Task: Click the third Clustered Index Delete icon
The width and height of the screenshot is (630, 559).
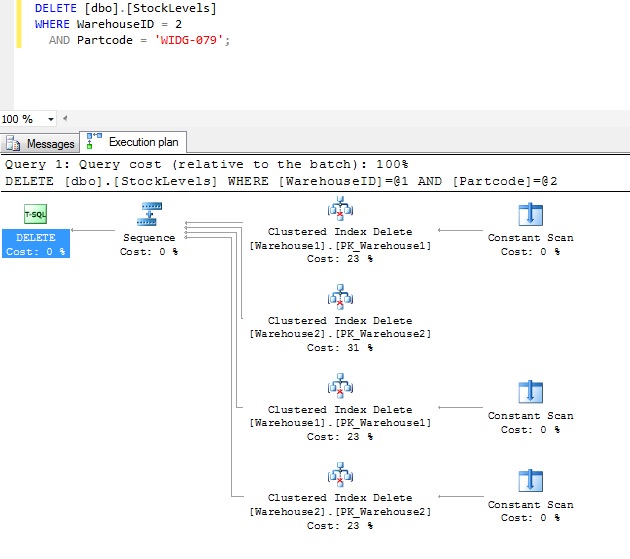Action: pos(340,387)
